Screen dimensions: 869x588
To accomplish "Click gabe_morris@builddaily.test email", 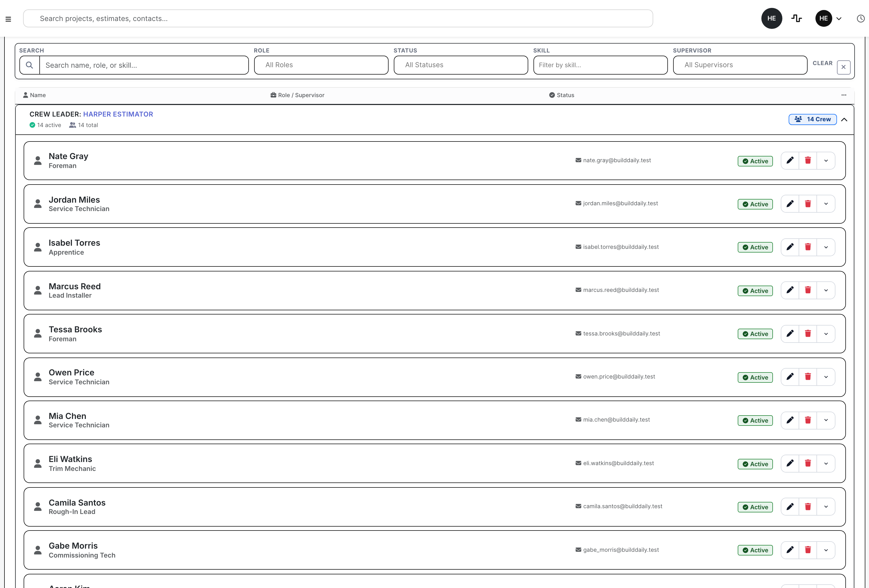I will click(621, 549).
